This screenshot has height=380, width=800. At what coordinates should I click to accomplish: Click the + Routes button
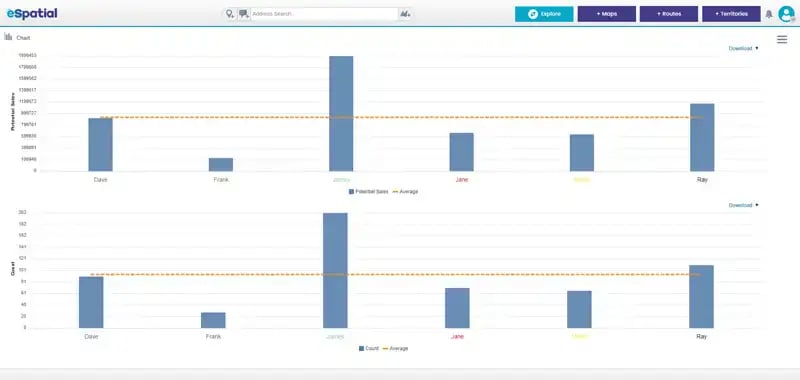point(669,14)
